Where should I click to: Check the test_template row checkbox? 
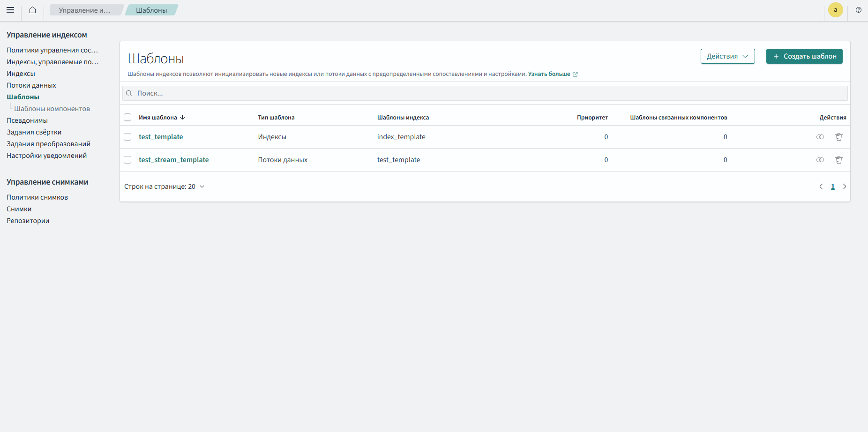[127, 137]
